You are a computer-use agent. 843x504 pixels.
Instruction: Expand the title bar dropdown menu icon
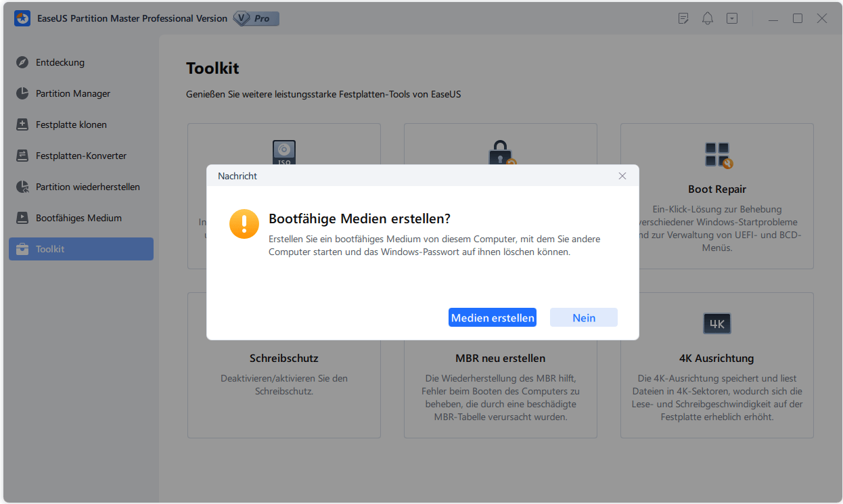732,18
